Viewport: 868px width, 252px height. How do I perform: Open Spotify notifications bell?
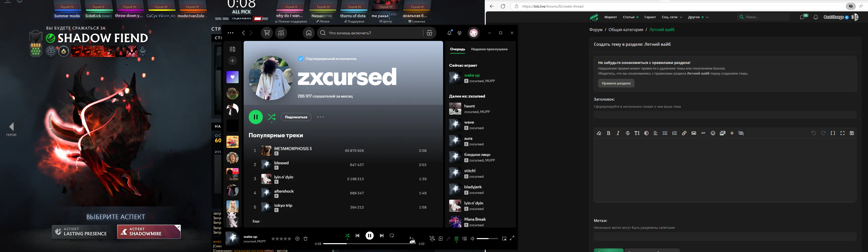449,33
